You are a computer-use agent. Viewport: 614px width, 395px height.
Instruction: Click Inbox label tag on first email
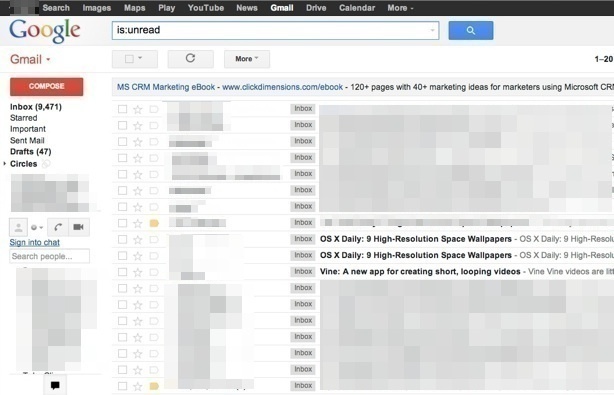pyautogui.click(x=303, y=109)
